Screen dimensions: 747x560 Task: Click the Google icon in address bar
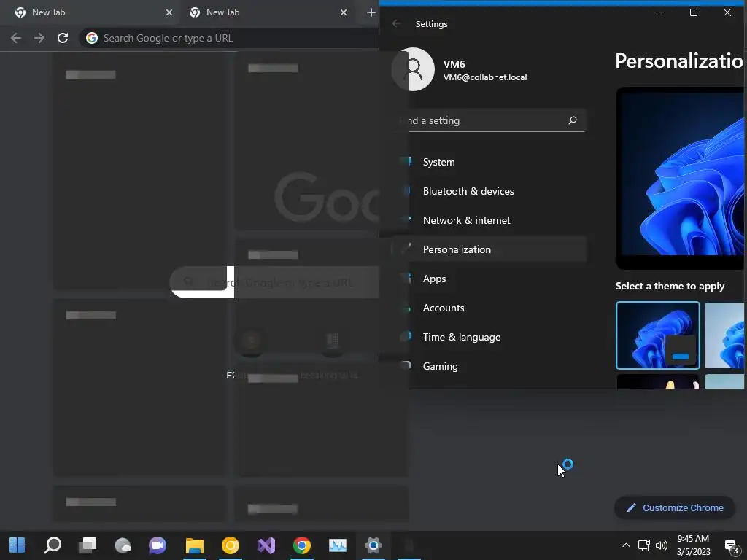[92, 38]
